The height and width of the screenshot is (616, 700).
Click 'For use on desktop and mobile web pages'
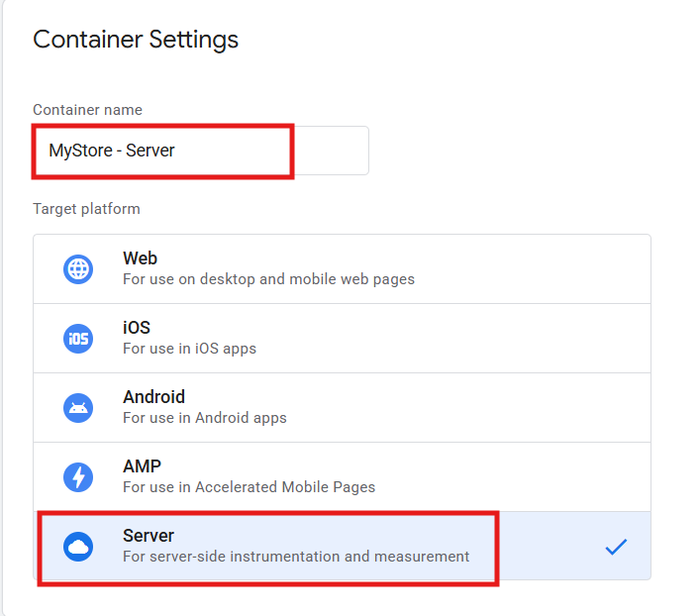click(268, 279)
